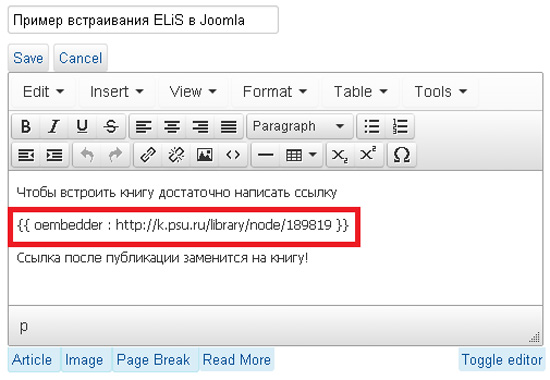The width and height of the screenshot is (550, 380).
Task: Insert image via toolbar icon
Action: 204,155
